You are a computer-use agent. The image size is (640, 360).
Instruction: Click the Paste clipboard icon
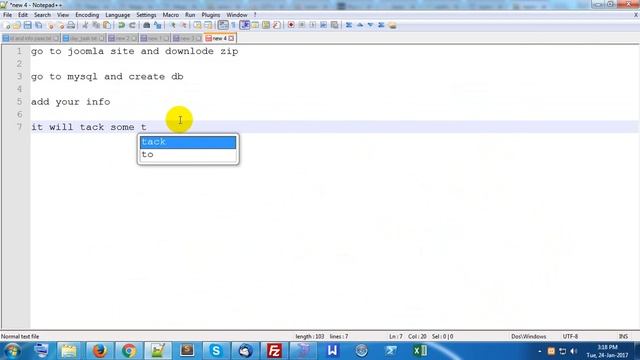click(107, 25)
